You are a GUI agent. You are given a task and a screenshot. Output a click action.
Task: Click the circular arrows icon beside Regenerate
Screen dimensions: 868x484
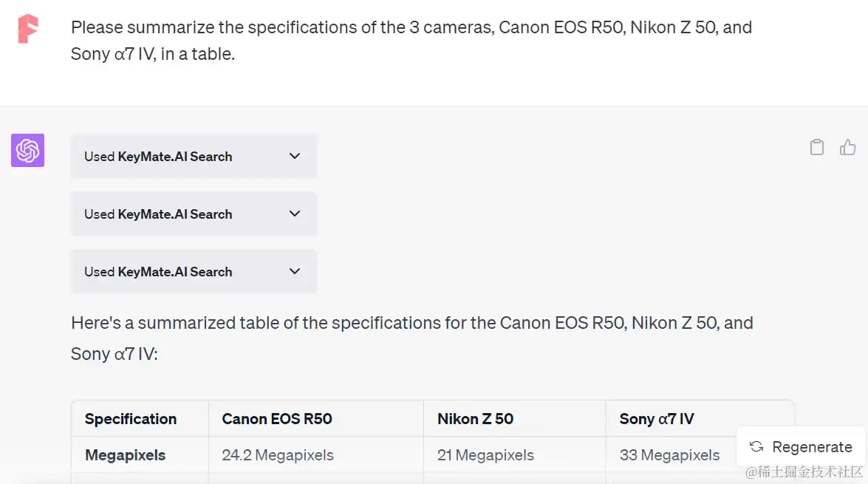pos(756,446)
